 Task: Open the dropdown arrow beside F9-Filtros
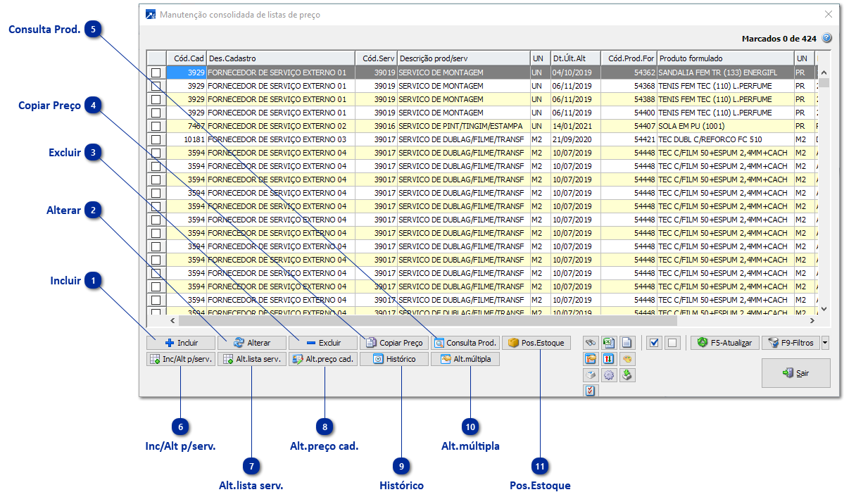point(825,343)
